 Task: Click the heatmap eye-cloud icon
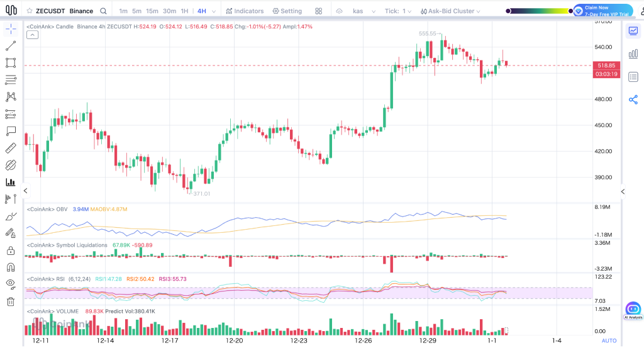point(339,11)
